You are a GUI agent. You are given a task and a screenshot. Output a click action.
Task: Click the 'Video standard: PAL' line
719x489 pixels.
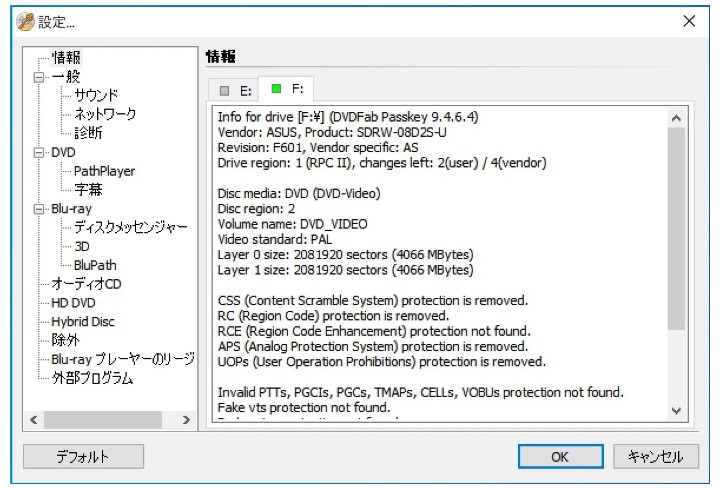coord(274,239)
